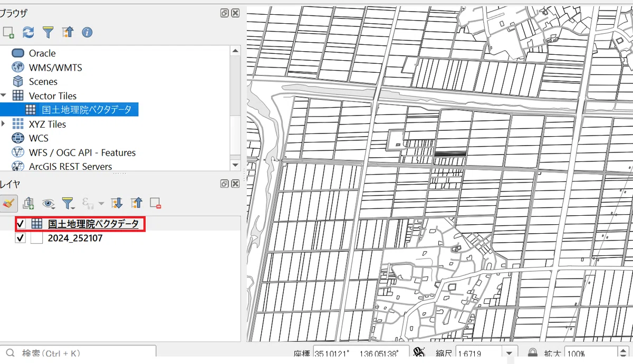Refresh the browser panel

pyautogui.click(x=28, y=33)
